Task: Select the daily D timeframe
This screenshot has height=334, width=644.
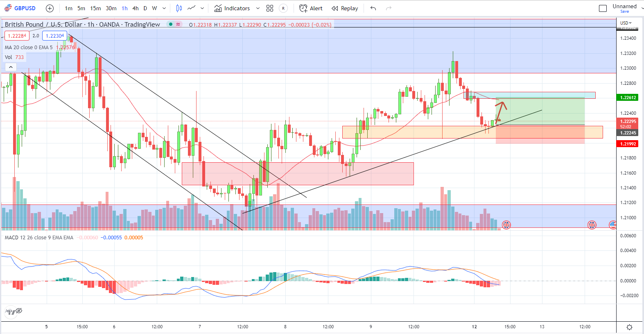Action: (x=145, y=8)
